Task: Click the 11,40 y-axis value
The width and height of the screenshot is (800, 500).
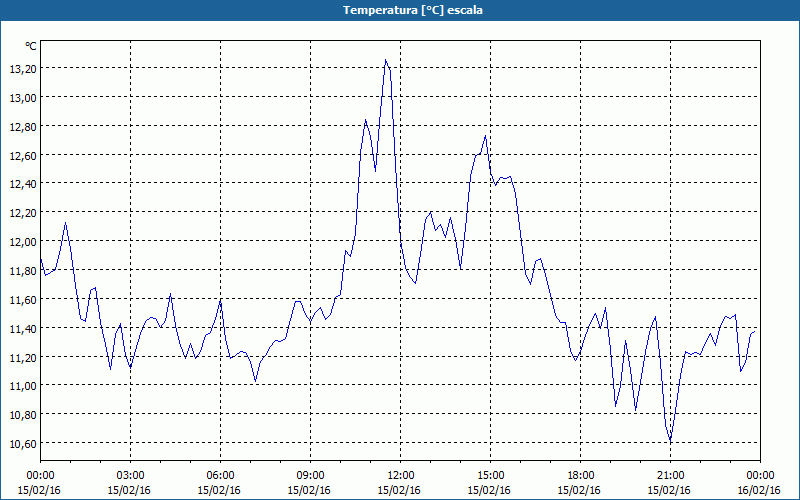Action: pyautogui.click(x=23, y=329)
